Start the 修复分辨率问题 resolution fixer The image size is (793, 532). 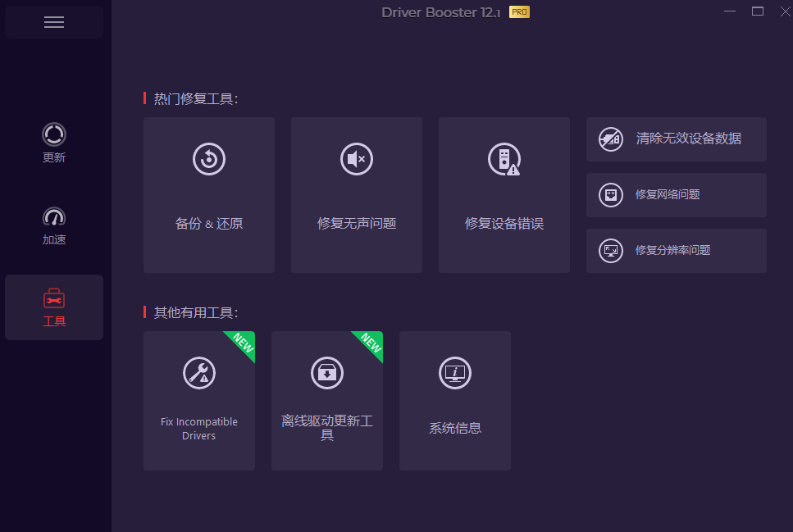coord(676,251)
